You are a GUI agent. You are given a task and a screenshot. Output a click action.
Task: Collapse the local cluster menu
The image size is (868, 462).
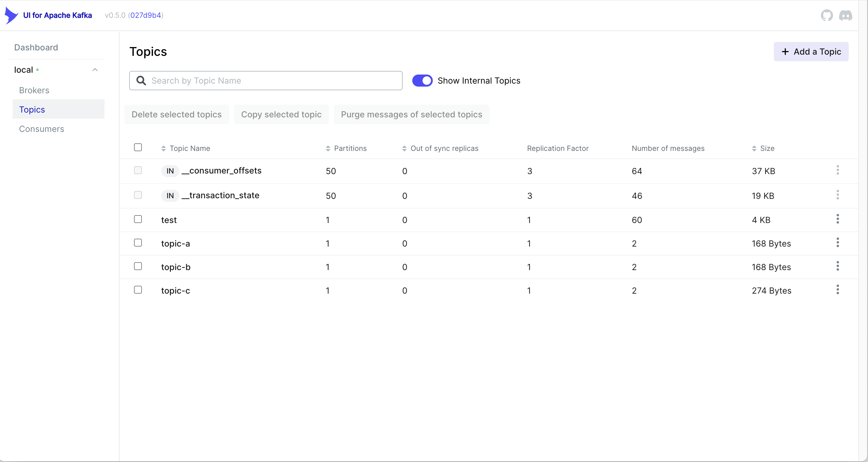coord(95,70)
